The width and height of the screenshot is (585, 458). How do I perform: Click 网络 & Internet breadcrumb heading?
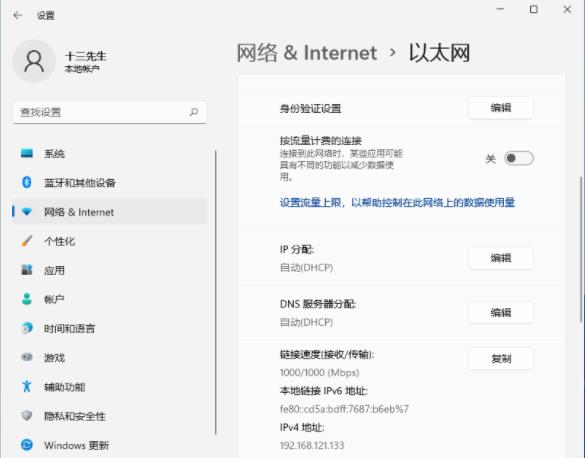(x=307, y=53)
